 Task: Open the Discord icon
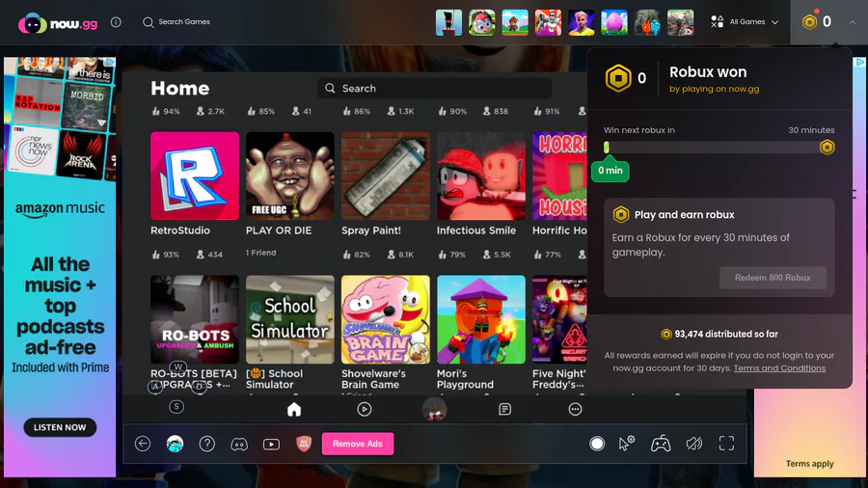(239, 445)
